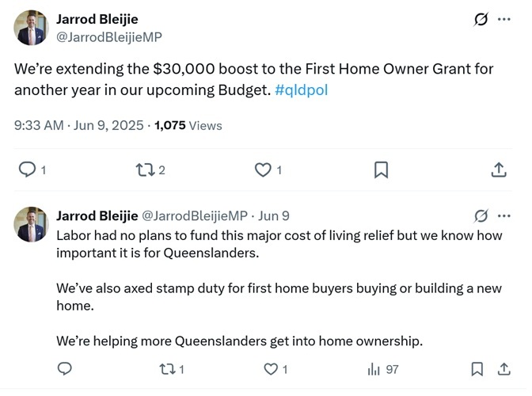Bookmark the main tweet

381,169
